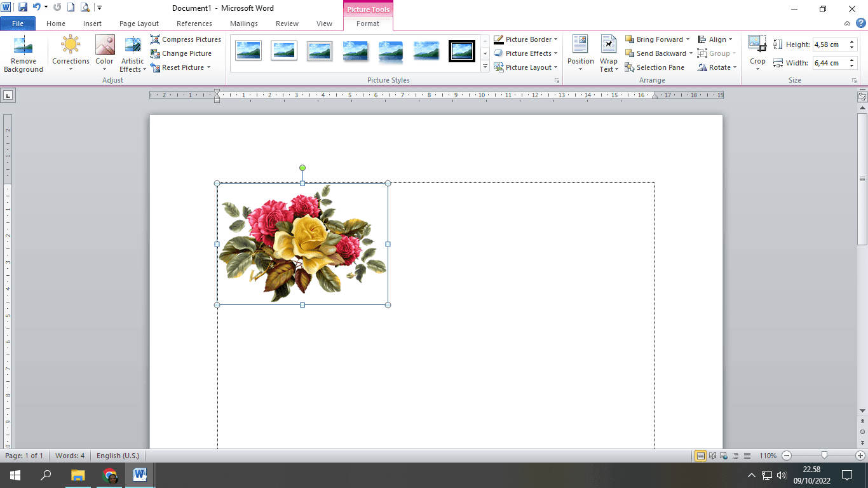Click the Remove Background icon
Image resolution: width=868 pixels, height=488 pixels.
(x=24, y=46)
